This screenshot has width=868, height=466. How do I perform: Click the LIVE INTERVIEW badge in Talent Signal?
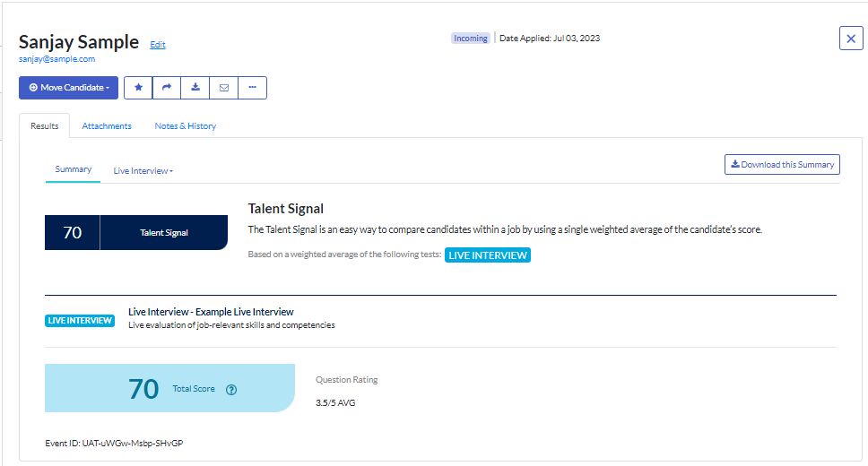488,255
